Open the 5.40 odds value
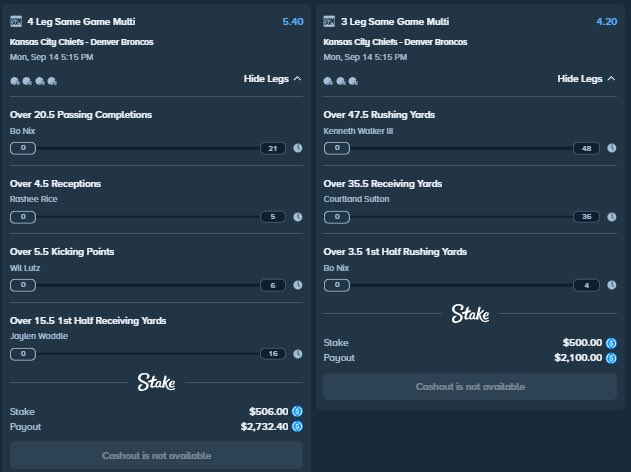Screen dimensions: 631x472 293,21
